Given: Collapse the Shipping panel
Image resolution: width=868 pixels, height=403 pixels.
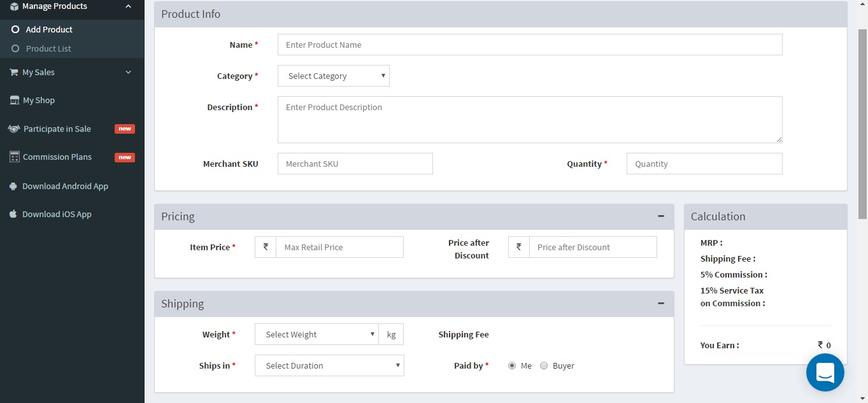Looking at the screenshot, I should click(660, 304).
